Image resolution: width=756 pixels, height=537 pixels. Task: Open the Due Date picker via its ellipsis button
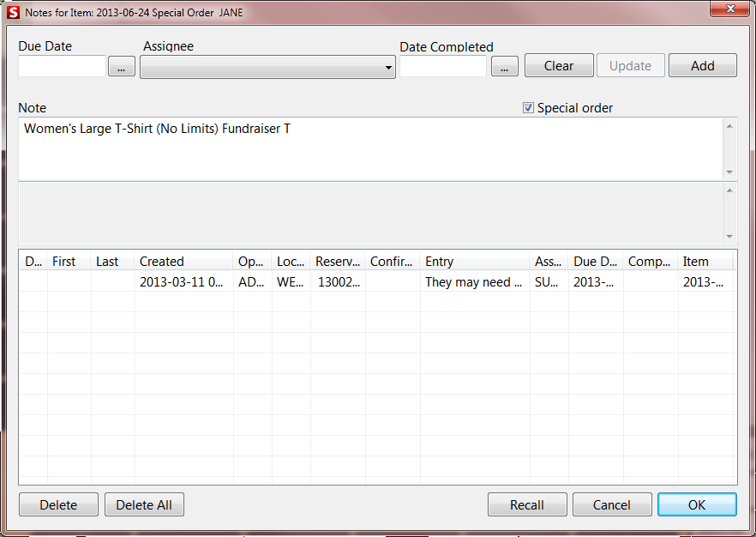click(x=121, y=65)
